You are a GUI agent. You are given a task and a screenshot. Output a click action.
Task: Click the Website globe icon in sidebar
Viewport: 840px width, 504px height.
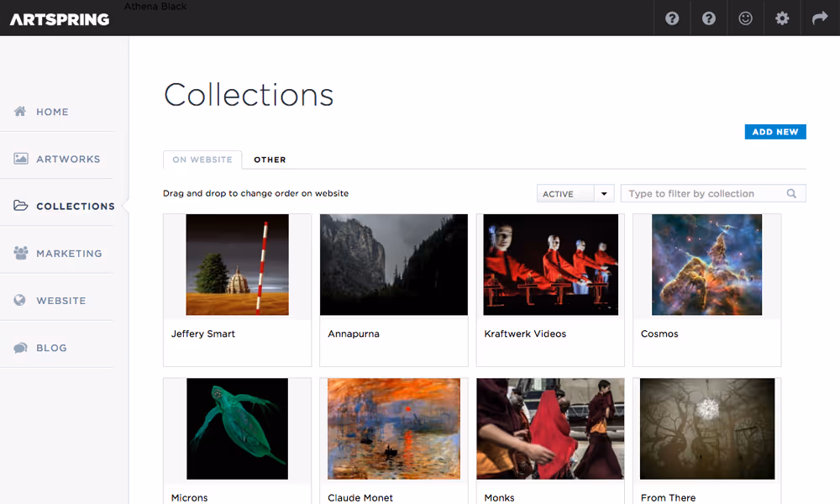[20, 300]
